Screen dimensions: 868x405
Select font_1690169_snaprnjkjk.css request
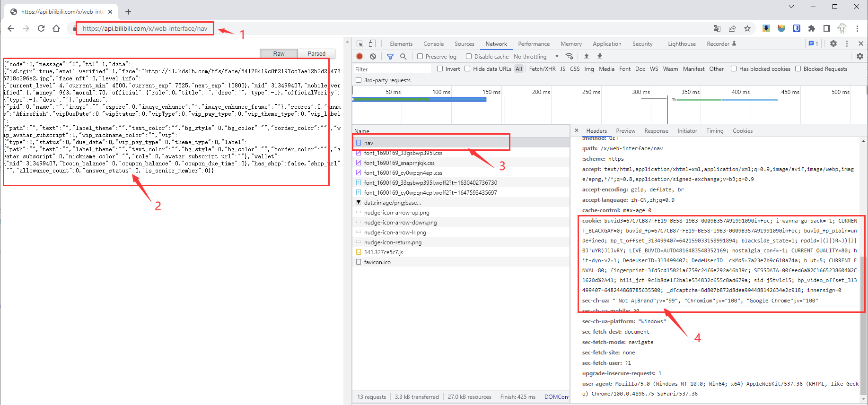click(461, 163)
